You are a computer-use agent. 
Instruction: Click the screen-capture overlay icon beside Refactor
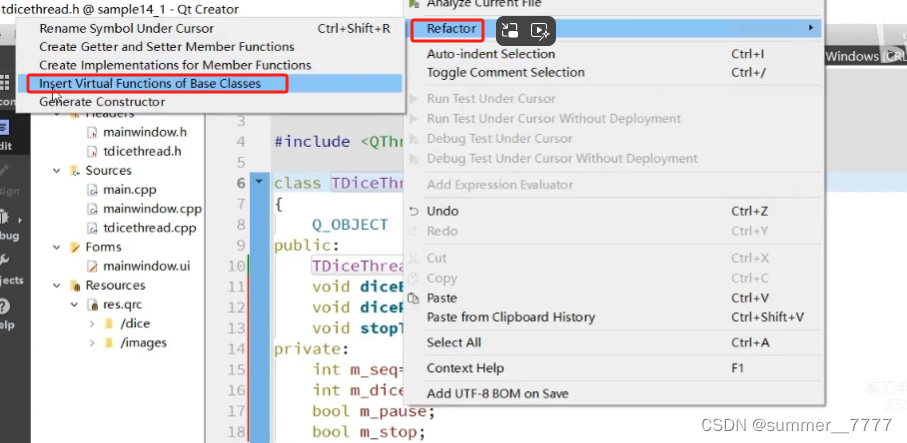tap(510, 31)
